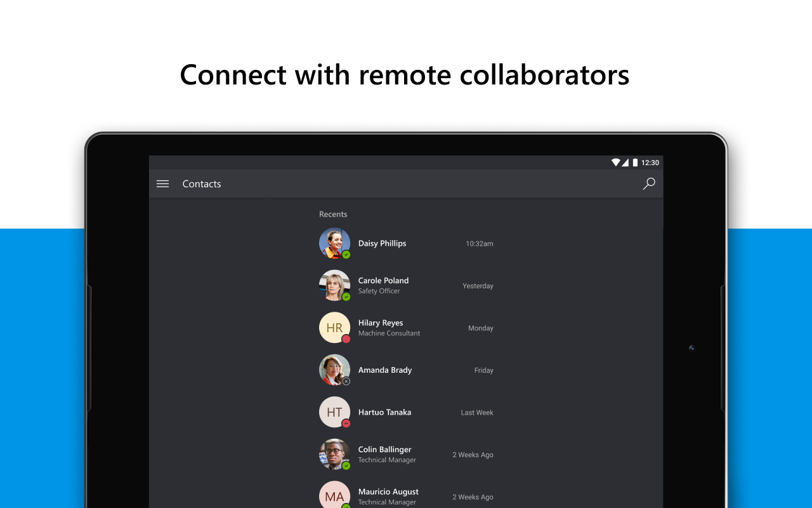The width and height of the screenshot is (812, 508).
Task: Click the Machine Consultant subtitle
Action: (389, 333)
